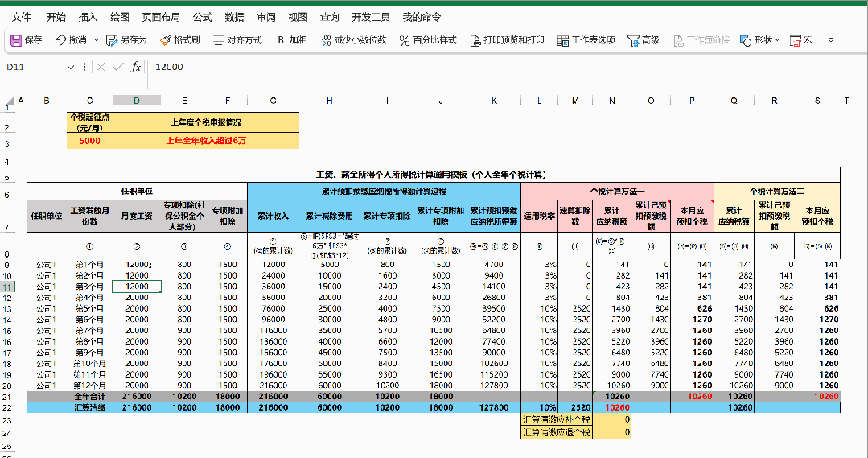Click the Name Box showing D11
This screenshot has height=458, width=868.
(35, 67)
